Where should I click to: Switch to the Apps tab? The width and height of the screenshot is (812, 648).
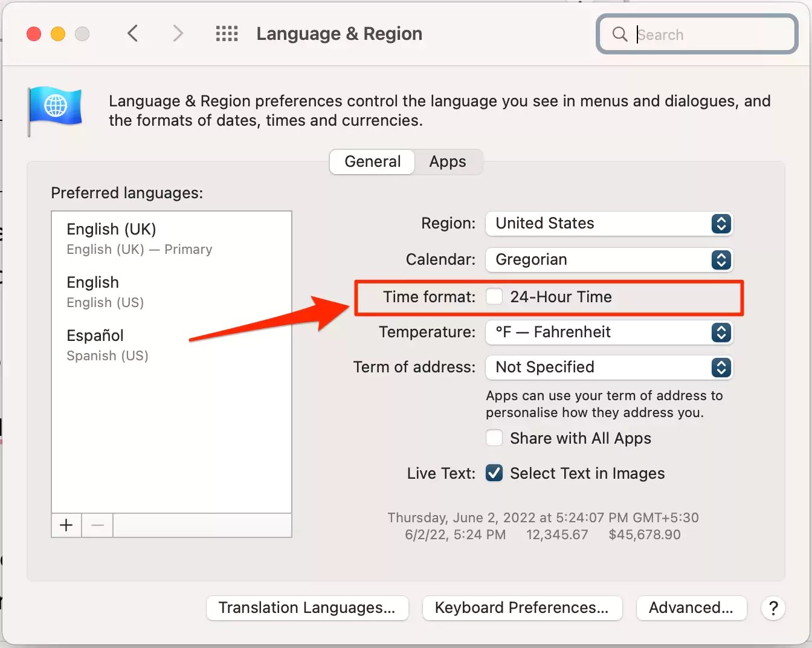[448, 162]
